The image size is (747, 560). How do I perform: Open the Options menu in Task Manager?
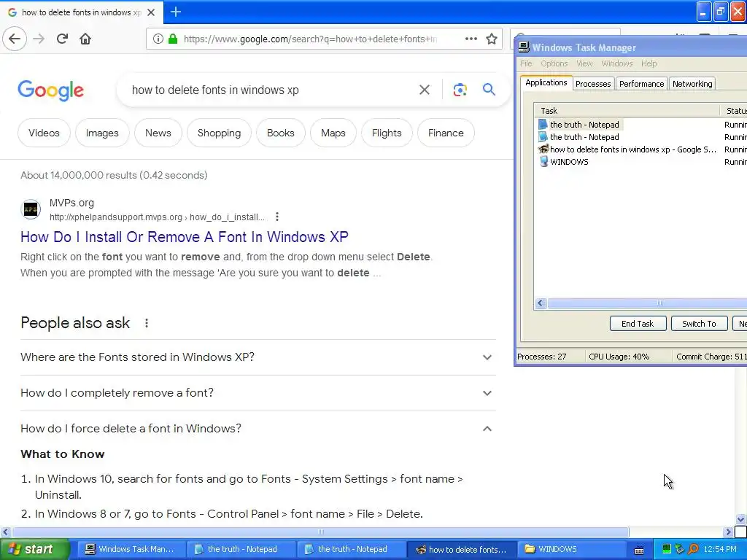pos(554,63)
